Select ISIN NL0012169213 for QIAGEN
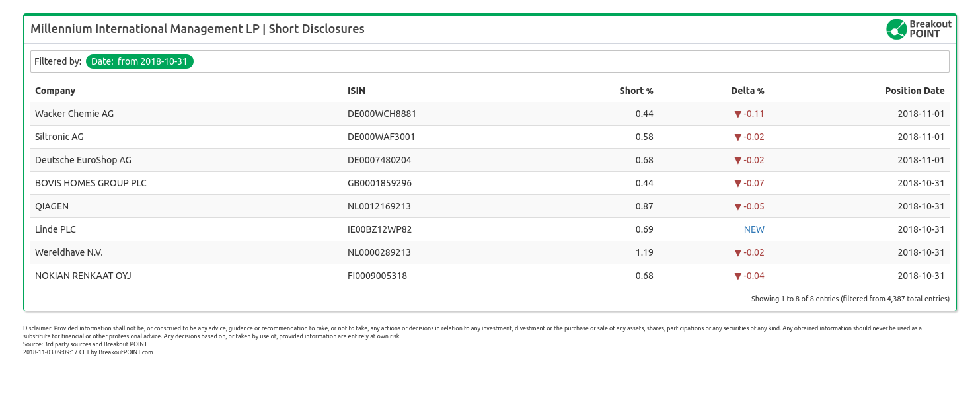980x415 pixels. click(x=379, y=206)
